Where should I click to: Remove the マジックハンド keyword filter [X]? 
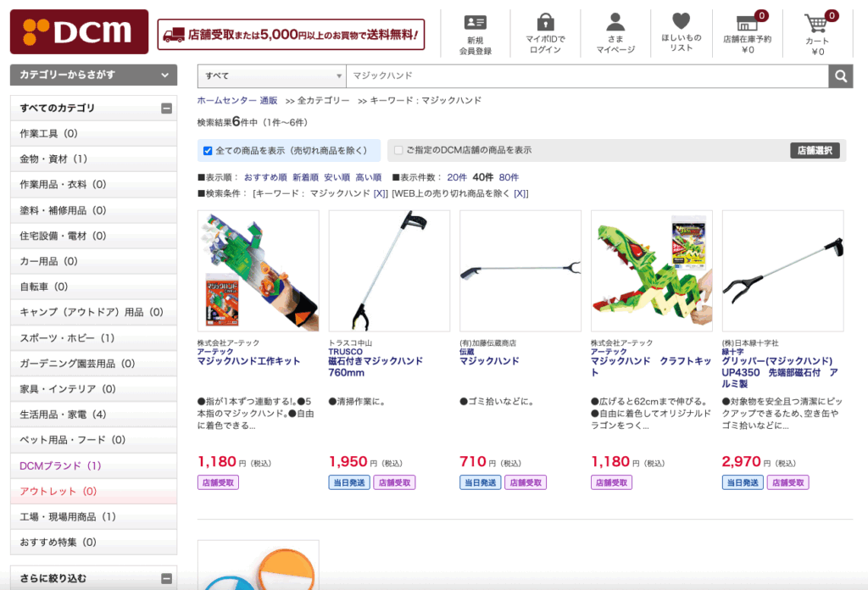click(381, 193)
